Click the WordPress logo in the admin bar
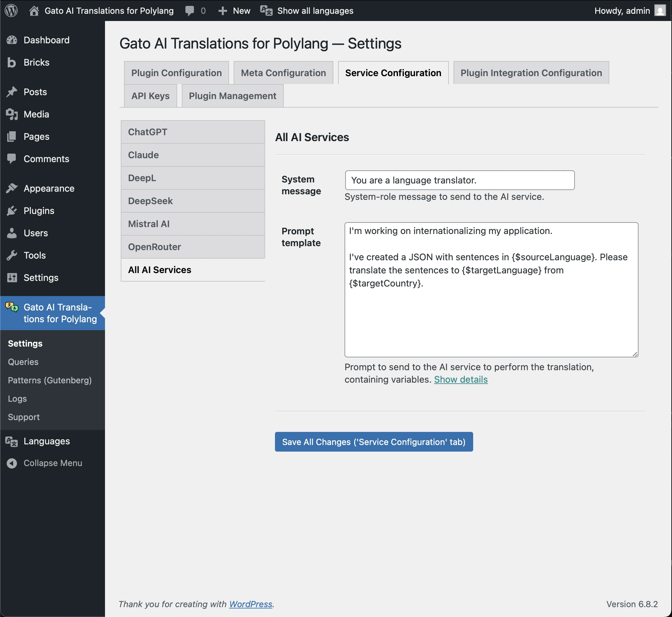The image size is (672, 617). point(11,11)
